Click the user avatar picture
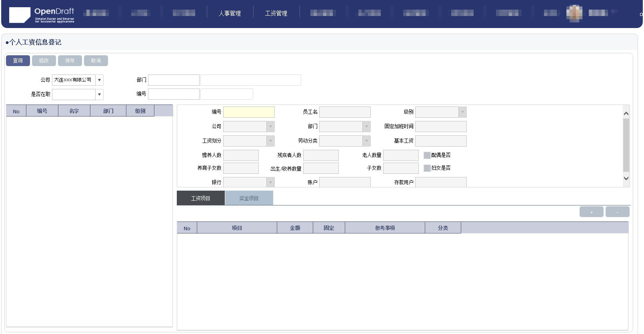644x334 pixels. tap(574, 13)
